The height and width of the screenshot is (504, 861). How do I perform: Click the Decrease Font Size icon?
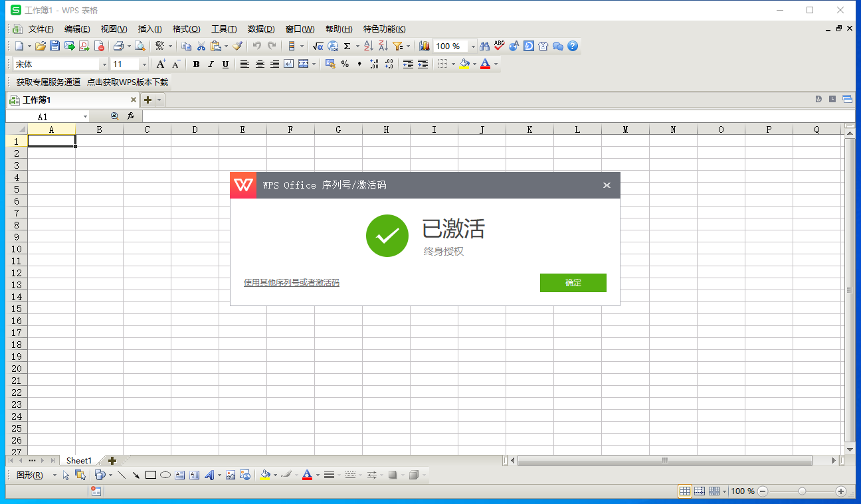[175, 64]
